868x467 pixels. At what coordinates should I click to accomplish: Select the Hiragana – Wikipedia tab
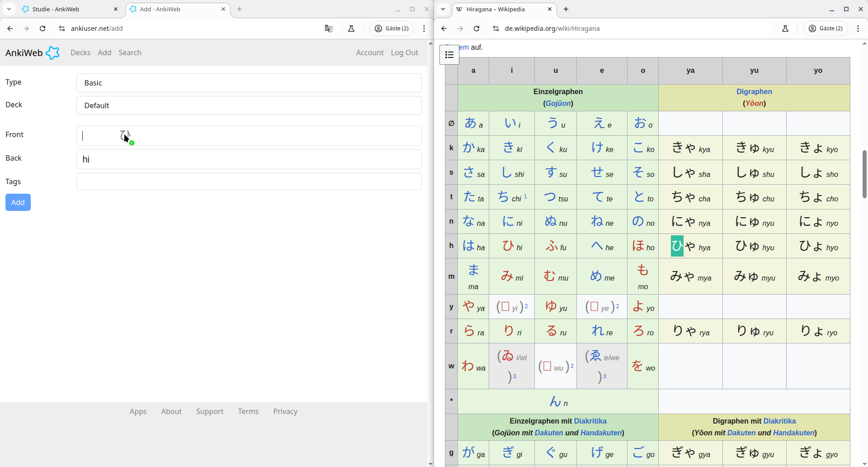[x=505, y=9]
